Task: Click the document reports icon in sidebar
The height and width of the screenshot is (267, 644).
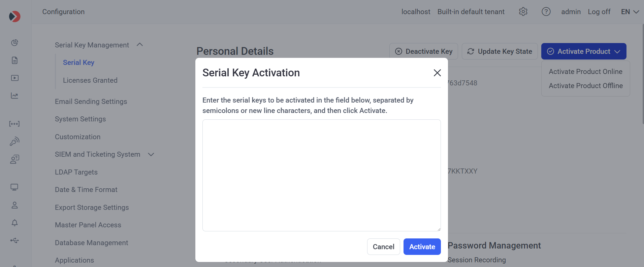Action: 14,61
